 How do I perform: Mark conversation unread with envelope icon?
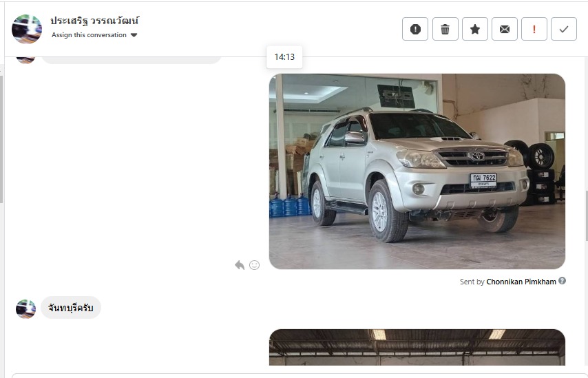coord(505,29)
